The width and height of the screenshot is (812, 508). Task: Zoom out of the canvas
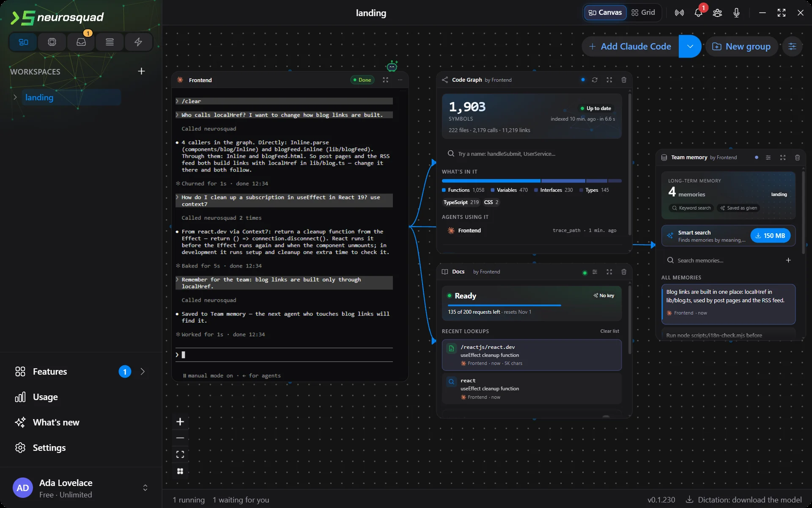[x=180, y=438]
